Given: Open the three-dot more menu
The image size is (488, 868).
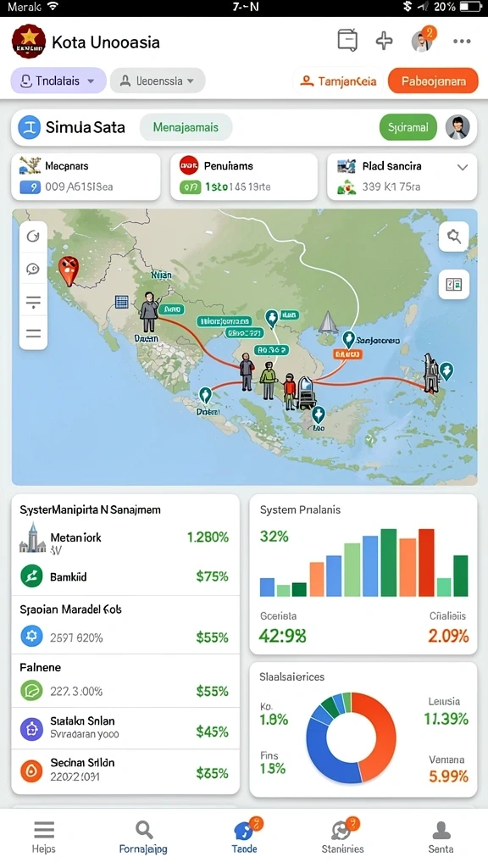Looking at the screenshot, I should [x=462, y=42].
